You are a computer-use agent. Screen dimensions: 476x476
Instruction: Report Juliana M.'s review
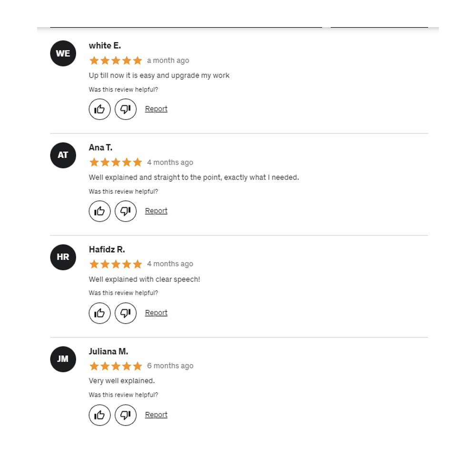(x=156, y=415)
